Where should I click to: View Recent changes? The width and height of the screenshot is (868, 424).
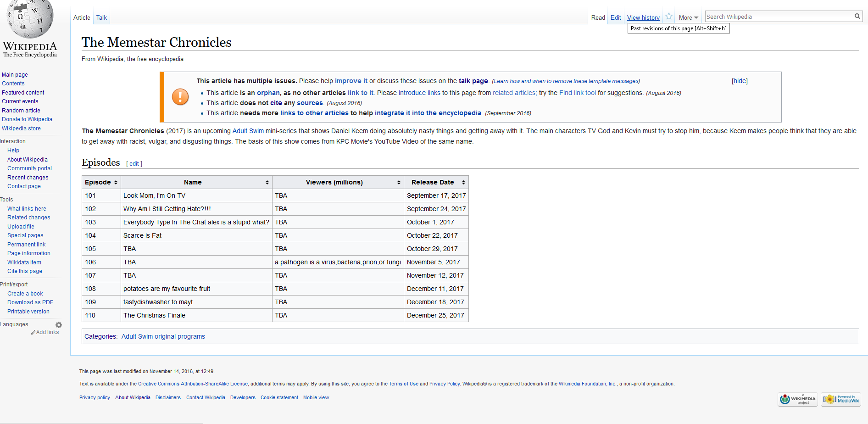[28, 178]
